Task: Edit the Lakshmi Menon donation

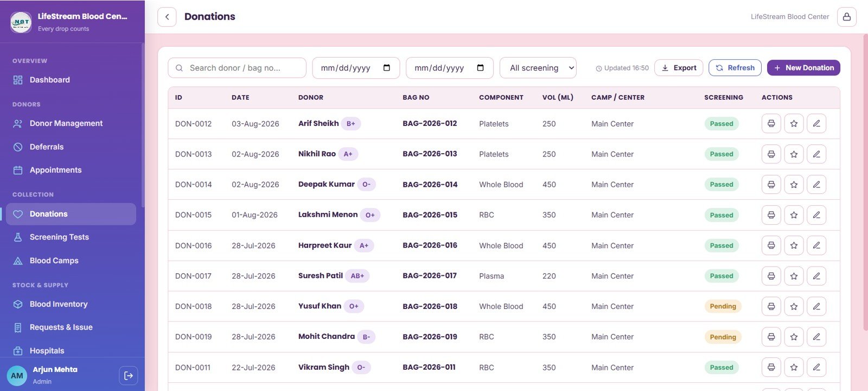Action: (816, 215)
